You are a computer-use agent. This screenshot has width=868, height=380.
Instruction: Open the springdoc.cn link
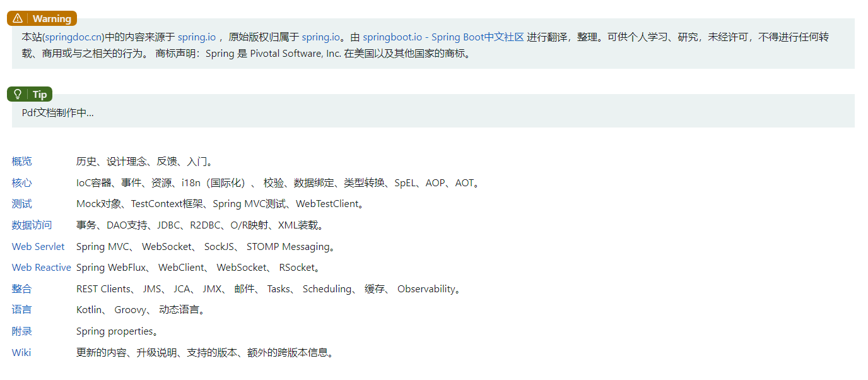pos(73,37)
